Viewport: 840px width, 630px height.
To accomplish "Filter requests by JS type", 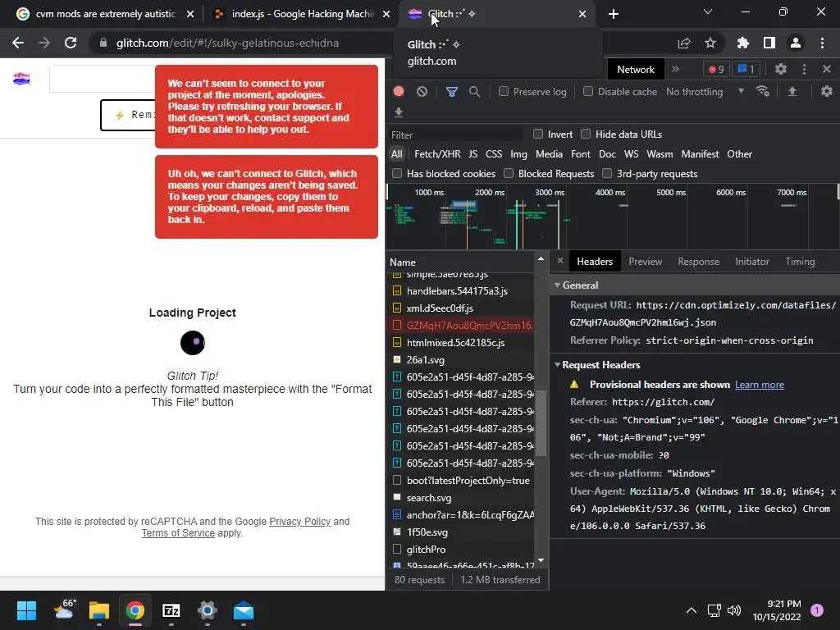I will (472, 153).
